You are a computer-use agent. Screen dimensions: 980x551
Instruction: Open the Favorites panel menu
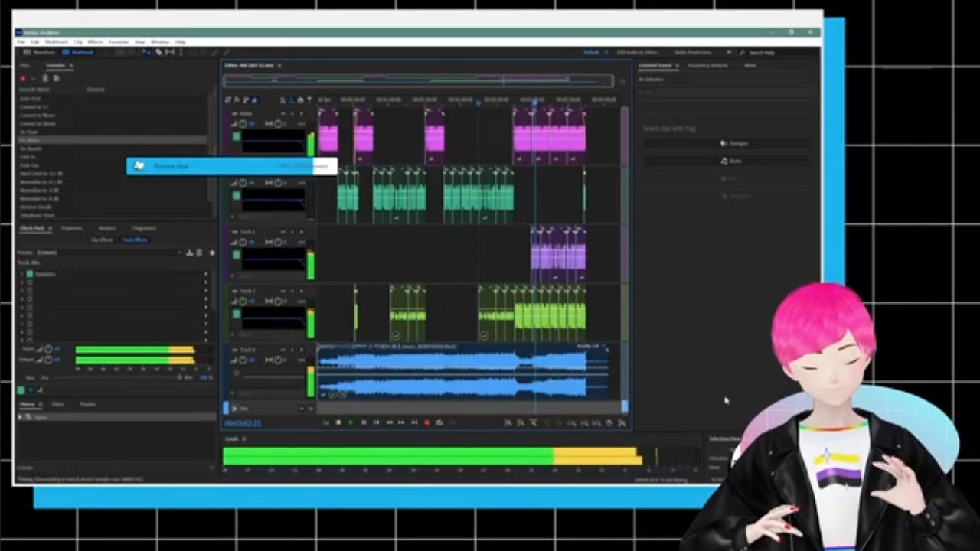tap(71, 66)
